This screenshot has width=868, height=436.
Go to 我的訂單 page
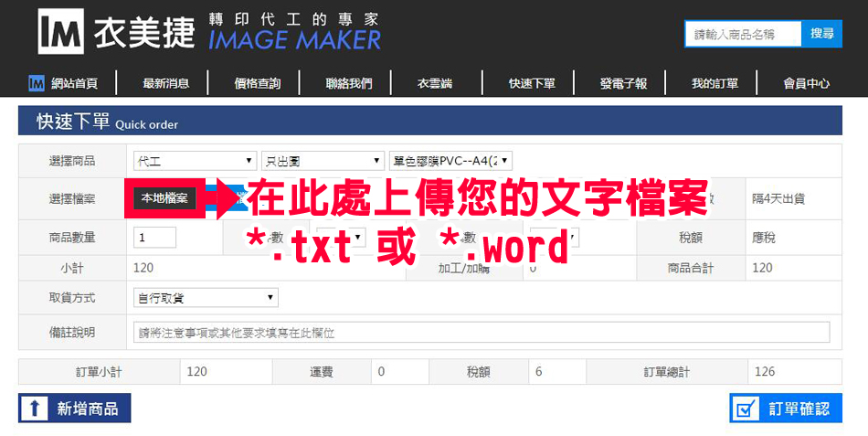(715, 83)
